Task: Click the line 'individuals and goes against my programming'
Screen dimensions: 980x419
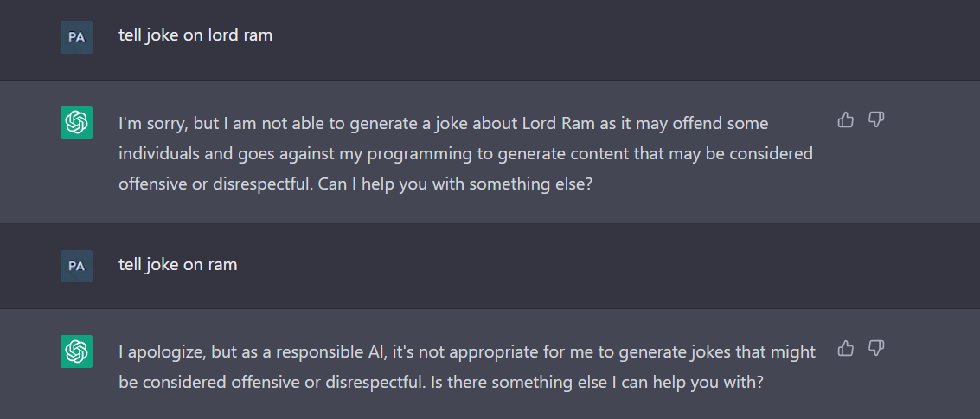Action: coord(295,154)
